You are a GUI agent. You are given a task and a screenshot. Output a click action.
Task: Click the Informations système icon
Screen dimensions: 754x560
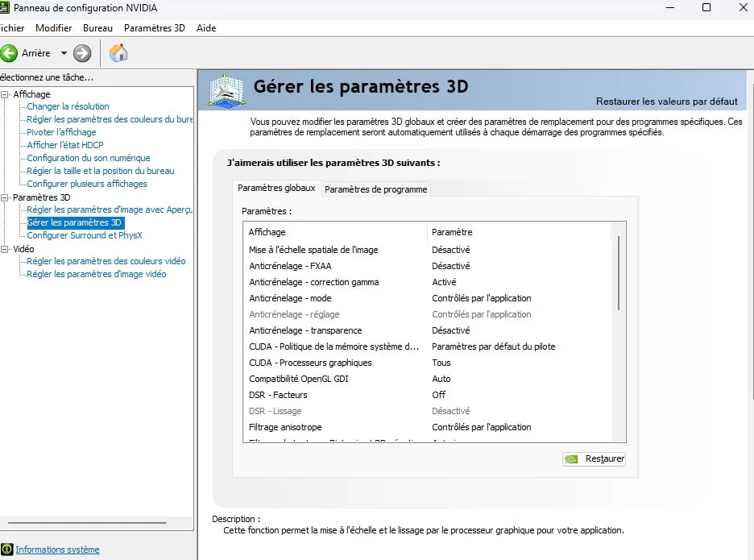pos(6,550)
